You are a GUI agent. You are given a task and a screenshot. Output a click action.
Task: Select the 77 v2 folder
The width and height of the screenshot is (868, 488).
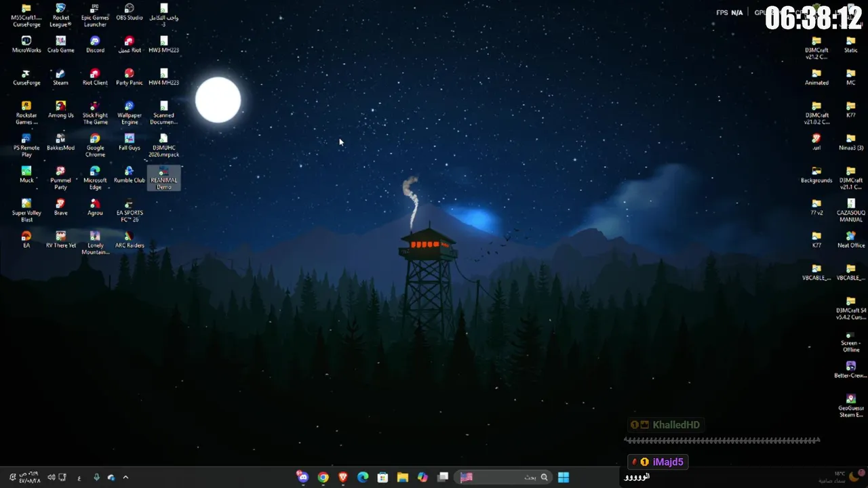[816, 207]
